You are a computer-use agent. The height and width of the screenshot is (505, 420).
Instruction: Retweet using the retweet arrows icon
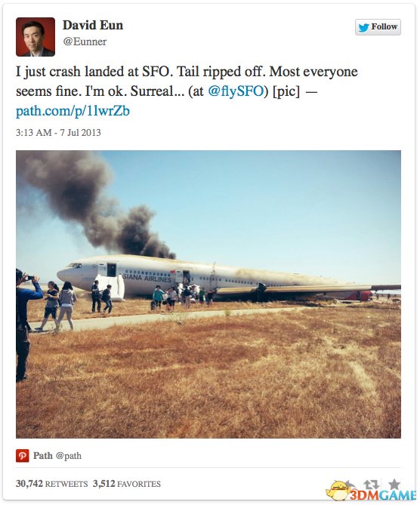371,484
